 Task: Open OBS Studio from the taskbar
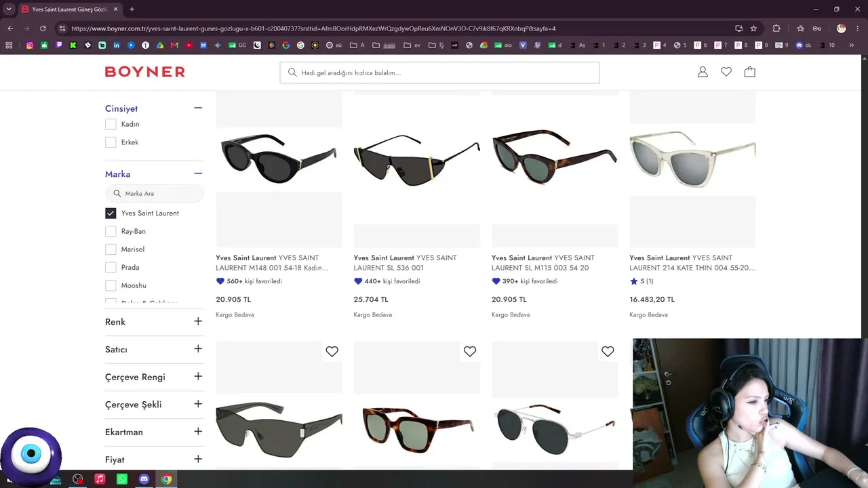point(78,479)
